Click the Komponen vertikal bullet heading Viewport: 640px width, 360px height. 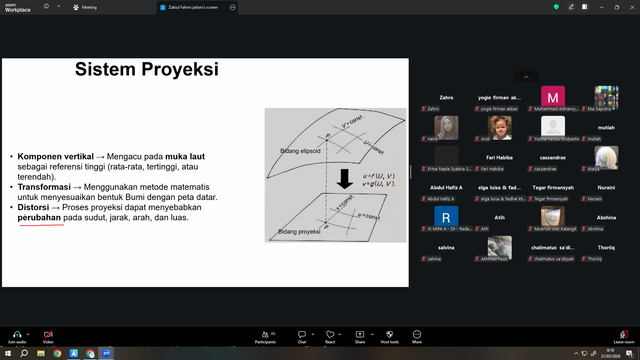click(x=56, y=156)
